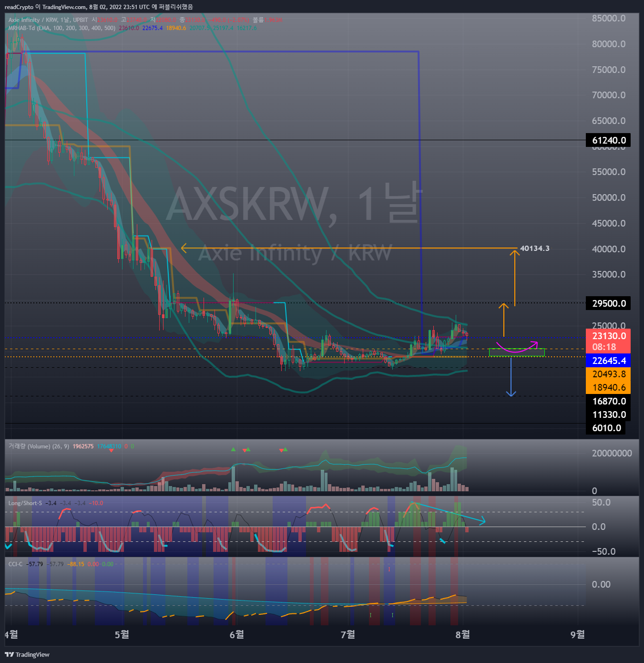Open the readCrypto publisher header text

tap(99, 7)
